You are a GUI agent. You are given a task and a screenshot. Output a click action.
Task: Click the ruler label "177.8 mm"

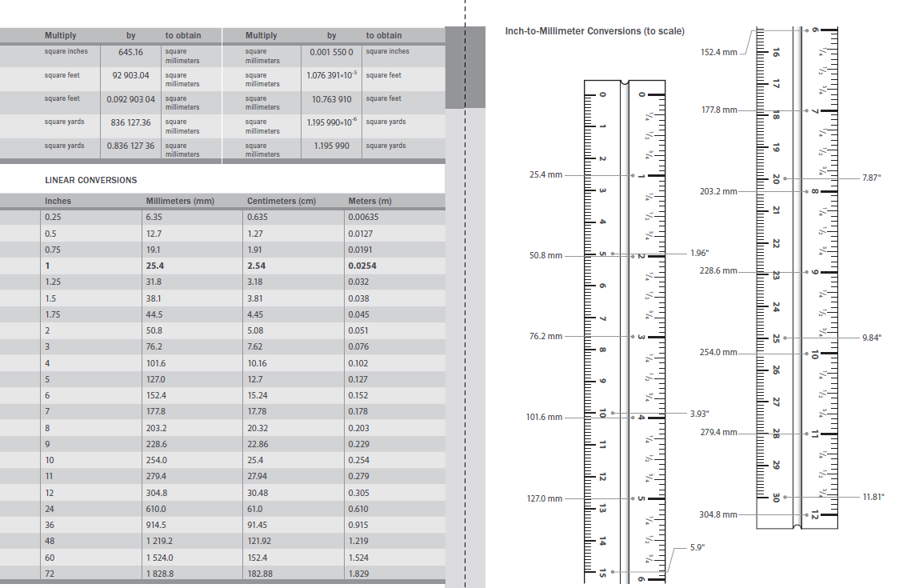tap(719, 110)
